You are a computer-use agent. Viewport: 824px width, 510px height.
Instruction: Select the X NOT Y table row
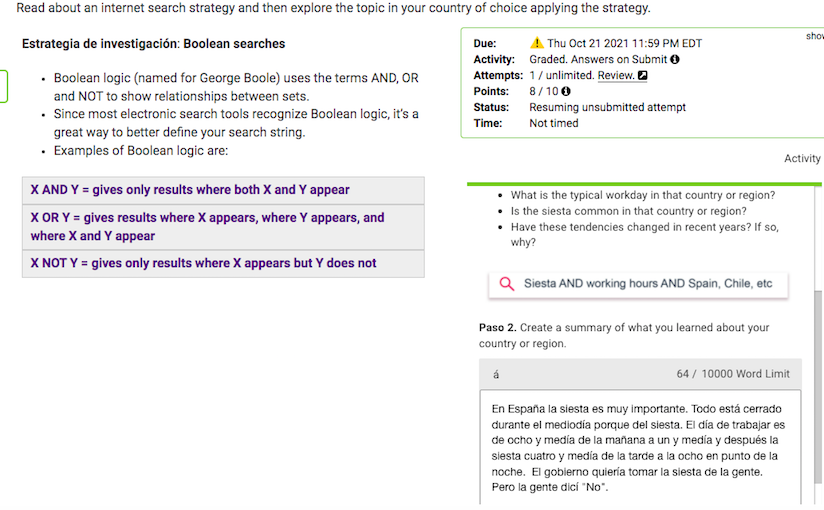(x=223, y=263)
